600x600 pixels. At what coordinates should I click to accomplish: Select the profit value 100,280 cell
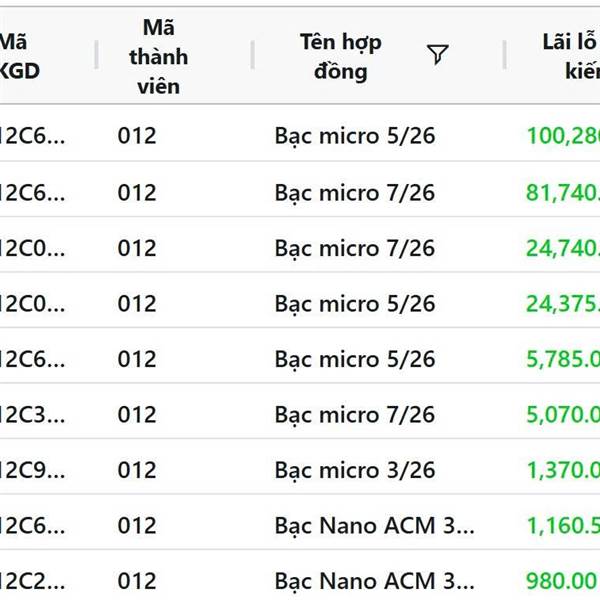[x=562, y=135]
